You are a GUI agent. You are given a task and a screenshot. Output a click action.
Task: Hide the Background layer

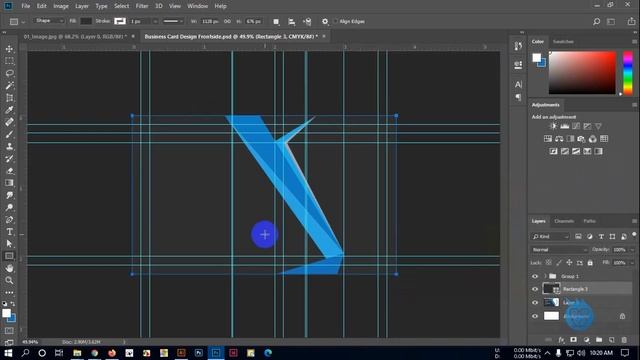[x=535, y=316]
